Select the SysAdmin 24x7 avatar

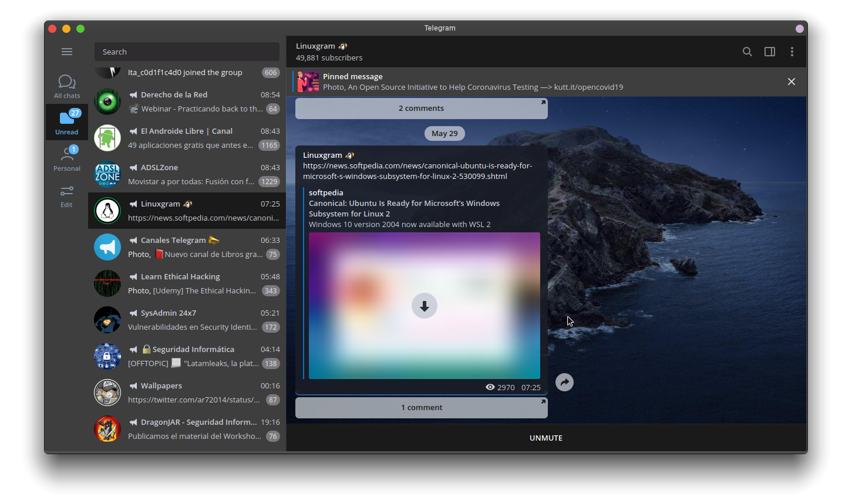coord(107,320)
